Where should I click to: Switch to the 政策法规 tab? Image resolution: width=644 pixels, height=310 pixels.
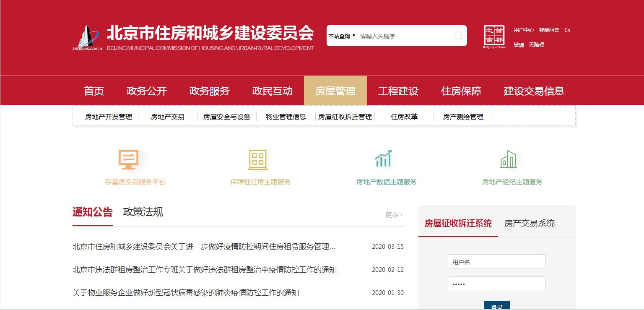click(143, 212)
